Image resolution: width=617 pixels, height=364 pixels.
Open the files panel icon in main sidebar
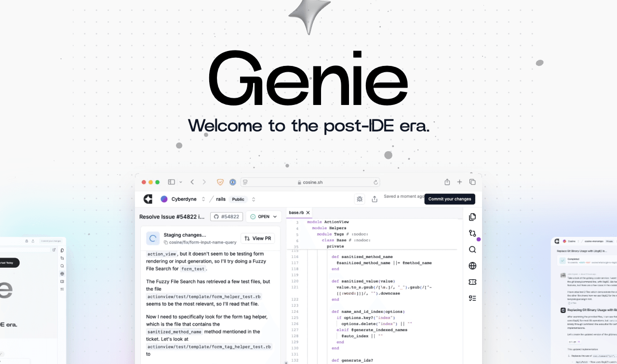[472, 217]
